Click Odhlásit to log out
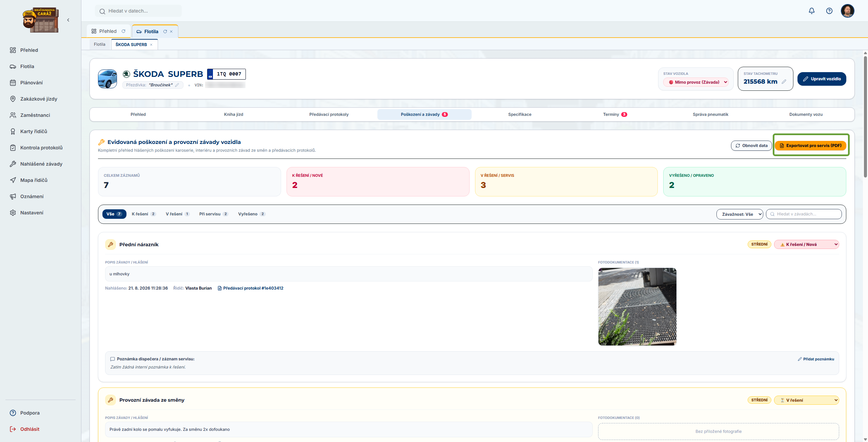This screenshot has height=442, width=868. pyautogui.click(x=30, y=429)
